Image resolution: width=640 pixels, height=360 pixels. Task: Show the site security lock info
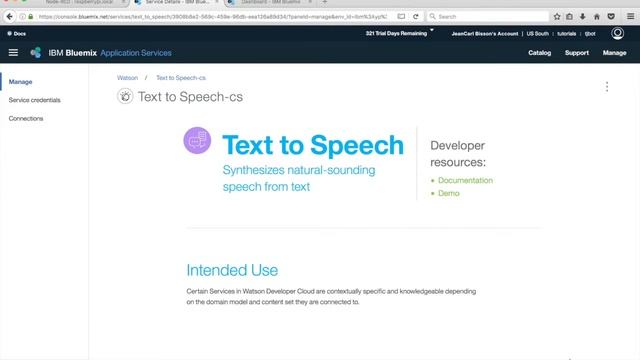pyautogui.click(x=31, y=17)
